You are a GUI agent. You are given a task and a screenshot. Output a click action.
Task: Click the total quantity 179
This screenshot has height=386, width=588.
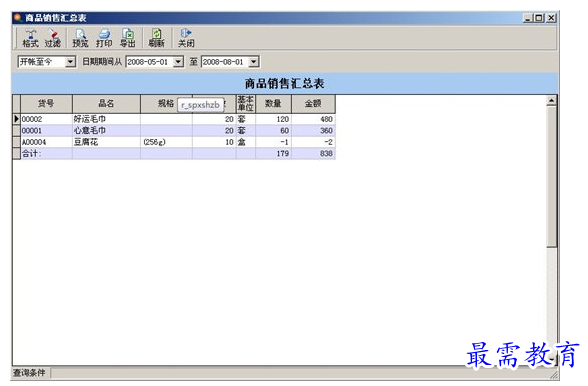[273, 153]
